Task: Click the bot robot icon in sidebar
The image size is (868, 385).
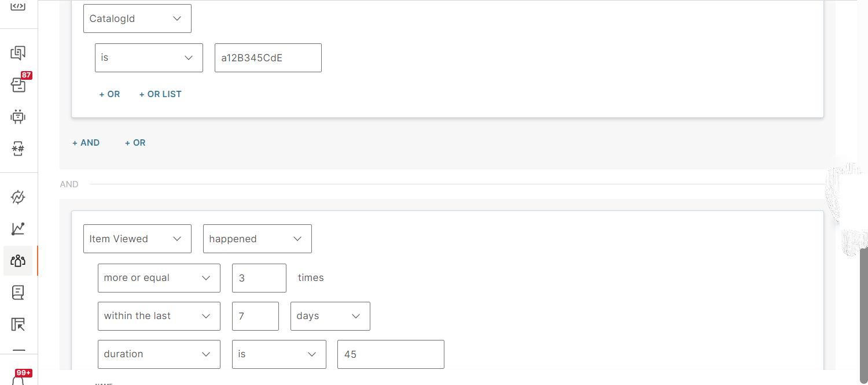Action: point(18,117)
